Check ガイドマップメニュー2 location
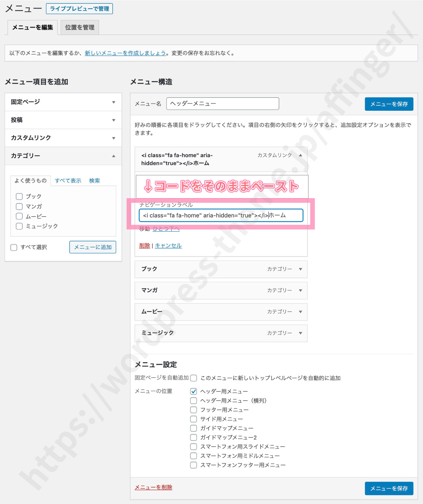Viewport: 423px width, 504px height. 193,437
